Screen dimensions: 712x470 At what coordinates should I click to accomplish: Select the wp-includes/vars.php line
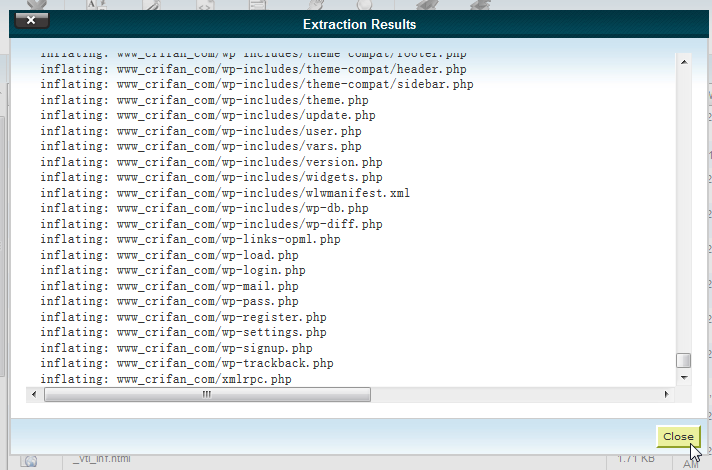201,146
